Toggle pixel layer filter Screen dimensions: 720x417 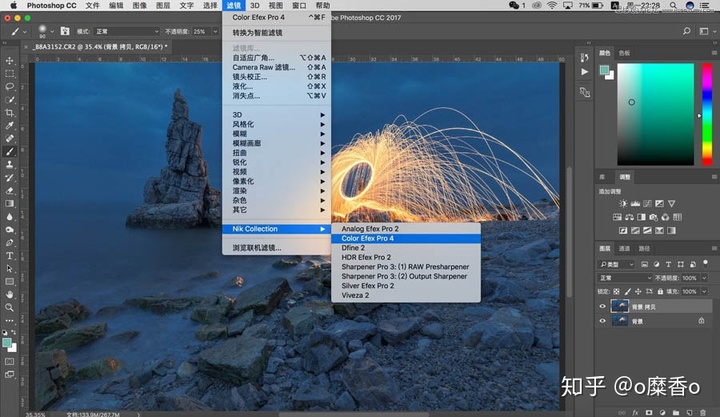pyautogui.click(x=645, y=265)
